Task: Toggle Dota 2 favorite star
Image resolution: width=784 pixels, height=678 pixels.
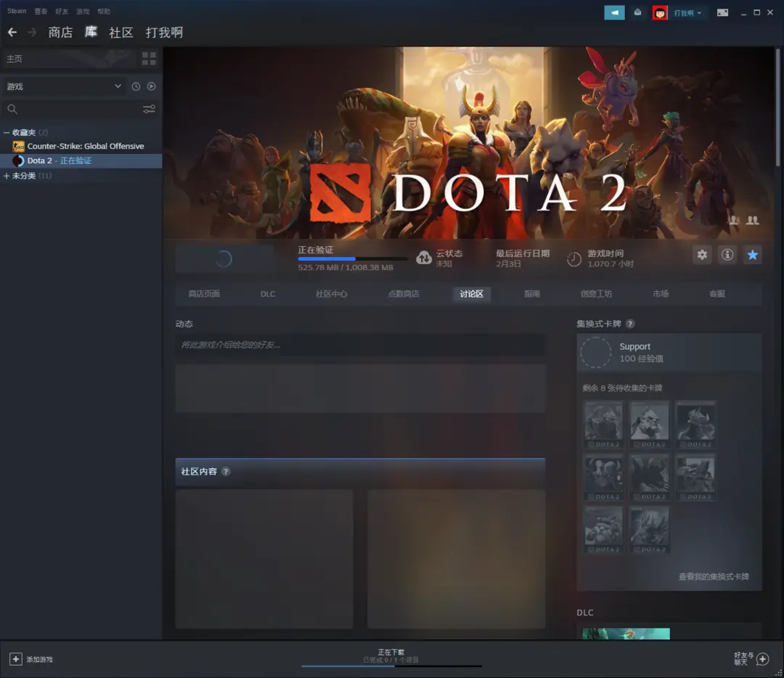Action: (x=752, y=255)
